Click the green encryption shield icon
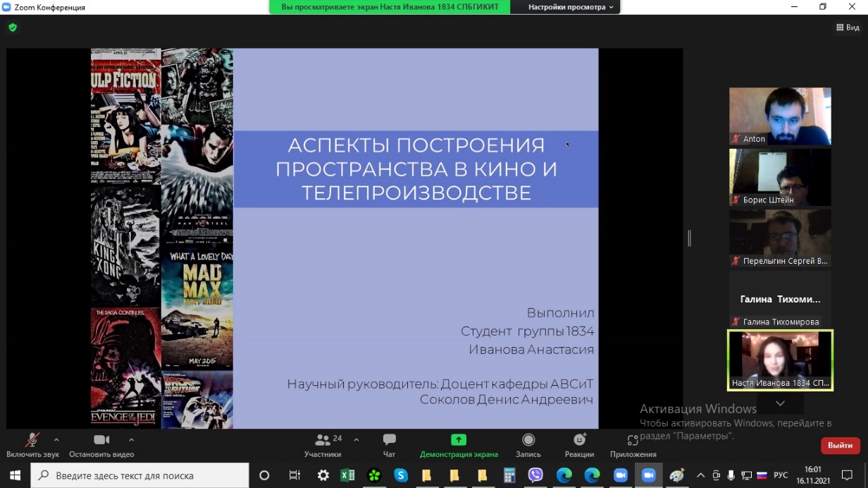This screenshot has width=868, height=488. [x=13, y=28]
